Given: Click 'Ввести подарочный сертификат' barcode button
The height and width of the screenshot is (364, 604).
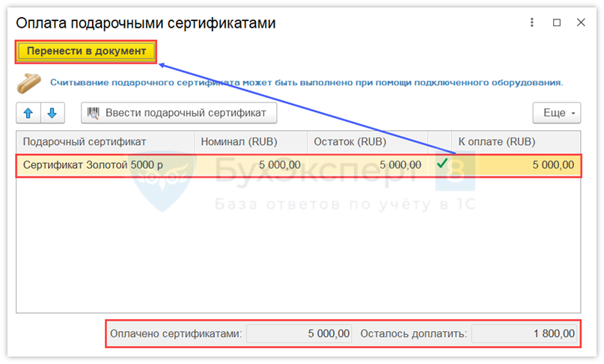Looking at the screenshot, I should coord(179,113).
